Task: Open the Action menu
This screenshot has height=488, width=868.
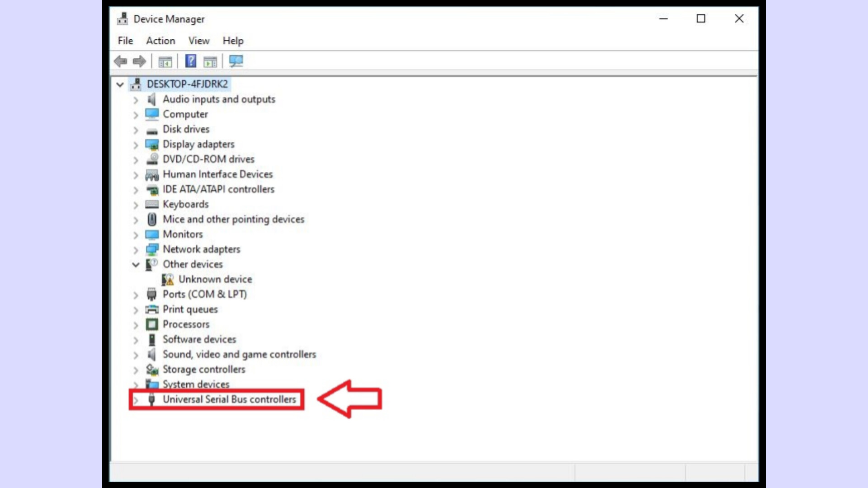Action: [160, 41]
